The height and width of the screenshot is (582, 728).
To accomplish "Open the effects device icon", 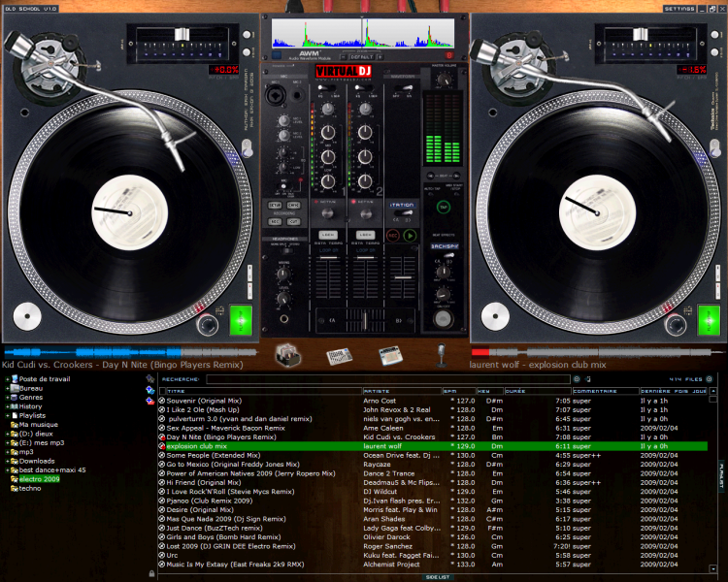I will click(x=390, y=356).
